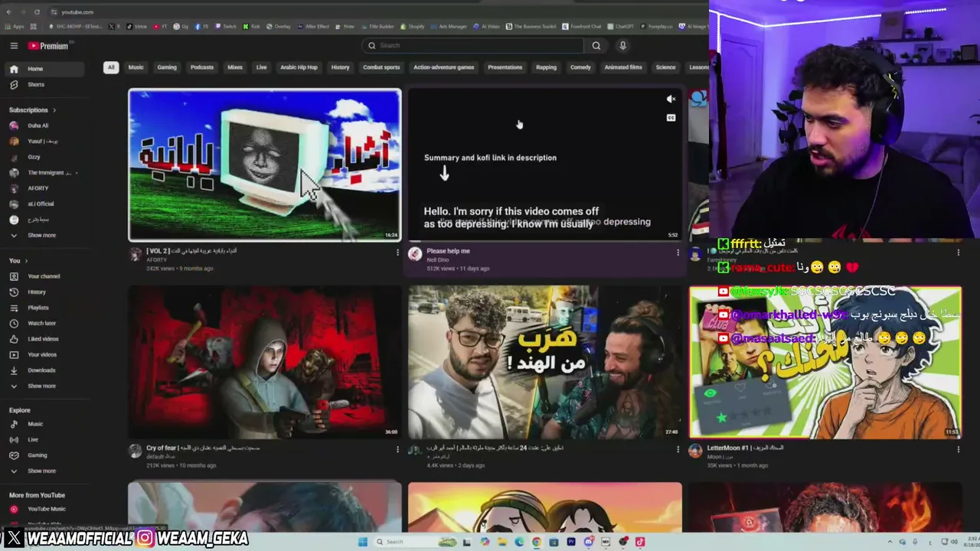
Task: Open the LetterMoon #1 video thumbnail
Action: pos(825,363)
